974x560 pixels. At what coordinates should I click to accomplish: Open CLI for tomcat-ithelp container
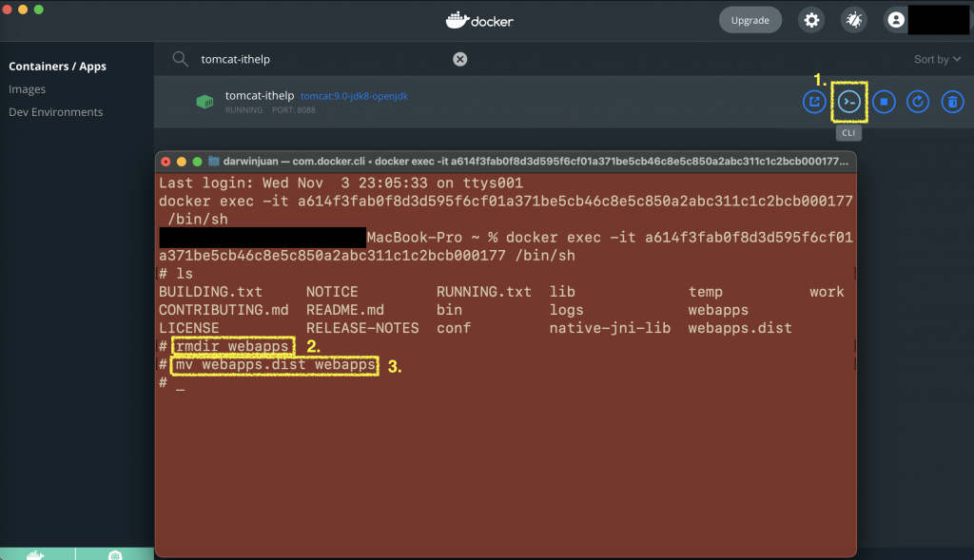pyautogui.click(x=849, y=102)
